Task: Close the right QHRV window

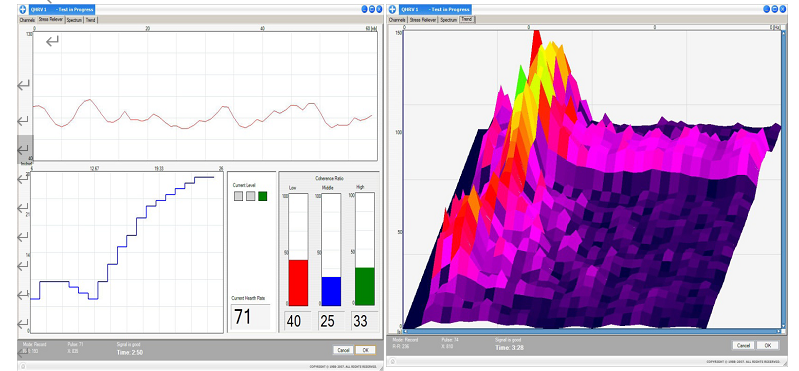Action: [782, 9]
